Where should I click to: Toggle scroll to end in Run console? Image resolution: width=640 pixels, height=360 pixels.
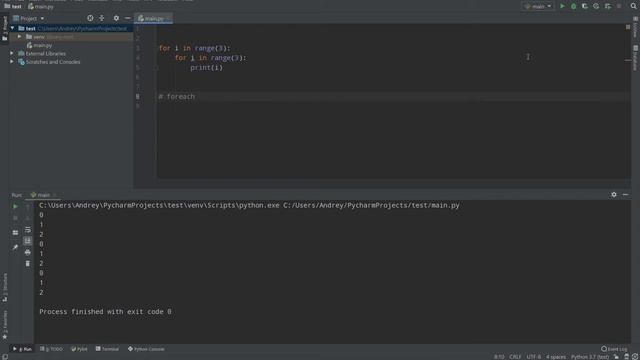point(27,241)
